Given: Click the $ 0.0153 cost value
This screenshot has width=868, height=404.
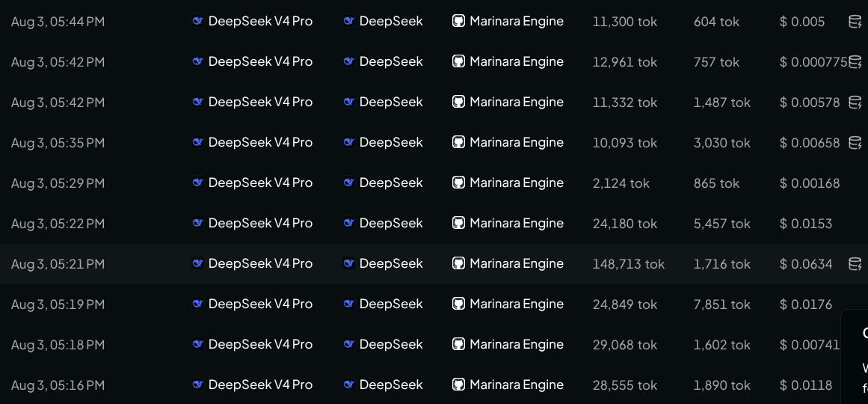Looking at the screenshot, I should (x=806, y=224).
